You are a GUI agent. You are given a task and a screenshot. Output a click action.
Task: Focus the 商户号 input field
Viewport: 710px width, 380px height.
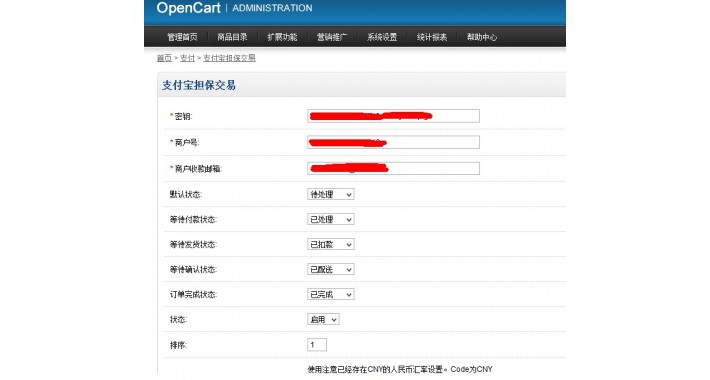coord(393,142)
